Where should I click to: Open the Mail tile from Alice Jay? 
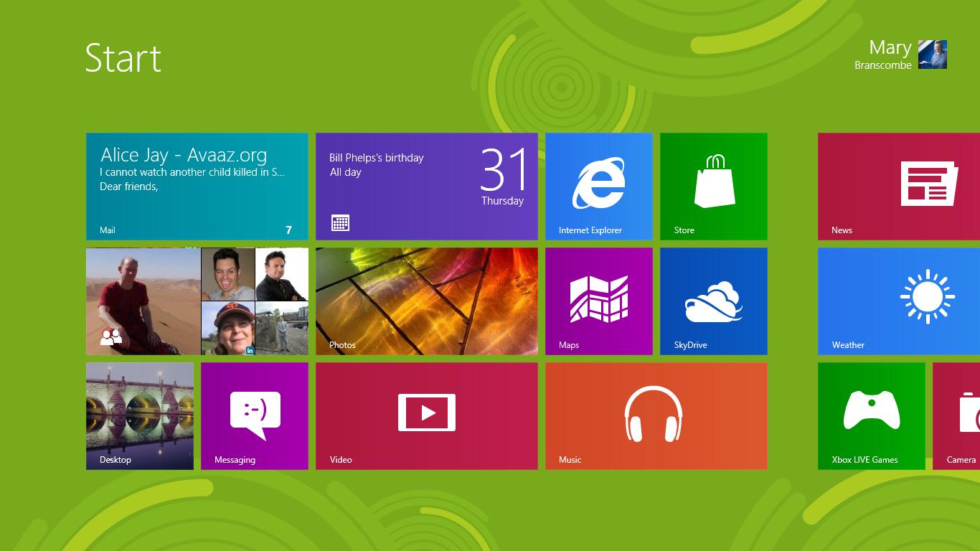[x=197, y=187]
